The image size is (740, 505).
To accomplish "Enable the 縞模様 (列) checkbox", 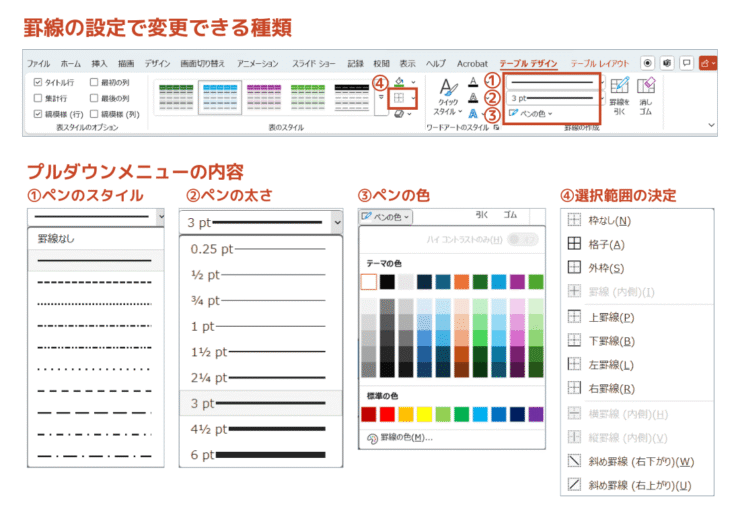I will click(93, 114).
